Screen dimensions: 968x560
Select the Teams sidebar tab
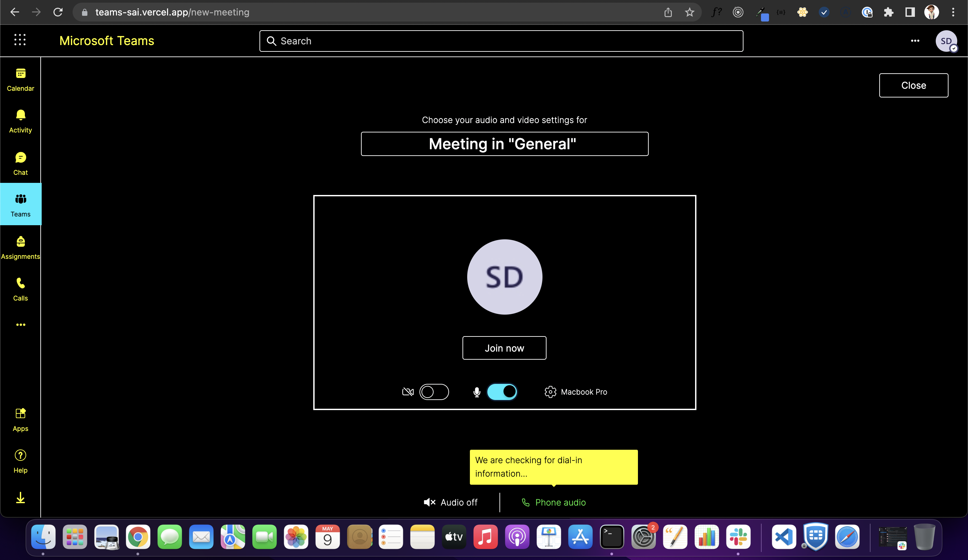[21, 204]
